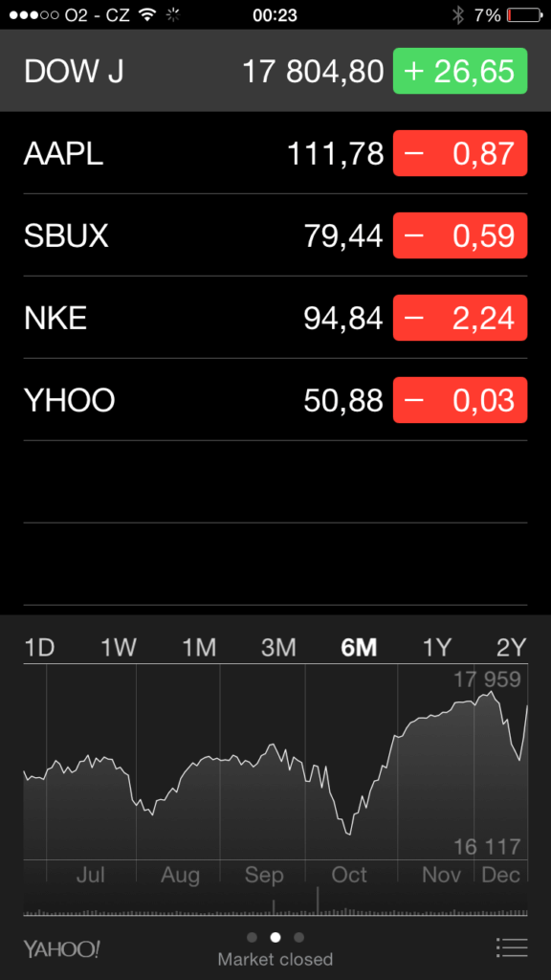The height and width of the screenshot is (980, 551).
Task: Select the 3M chart range
Action: click(x=278, y=648)
